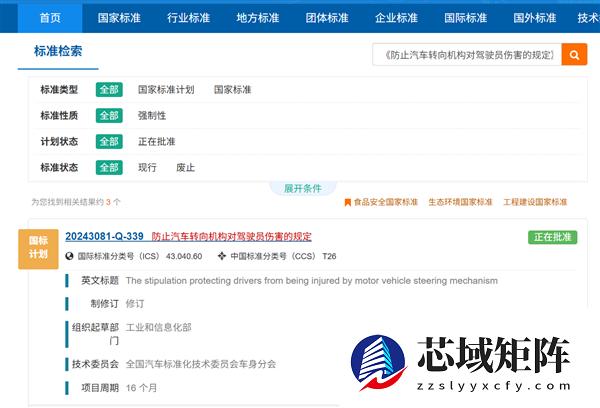Click the 全国汽车标准化技术委员会车身分会 committee value
The width and height of the screenshot is (600, 408).
point(201,364)
